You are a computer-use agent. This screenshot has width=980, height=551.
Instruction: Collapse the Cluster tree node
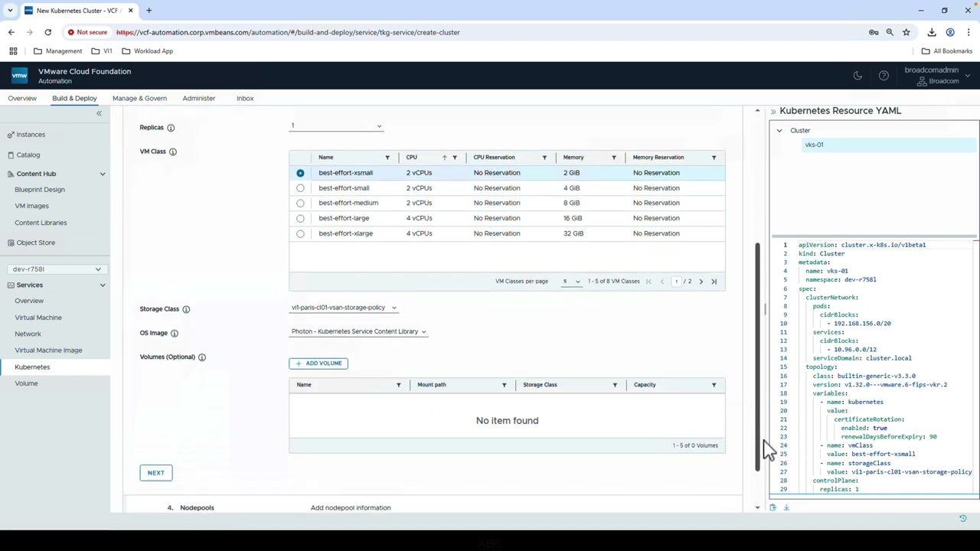779,131
